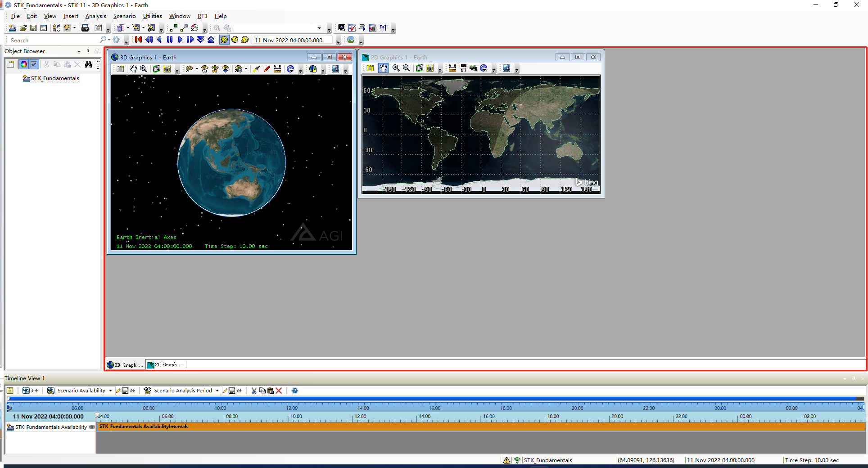Expand the Scenario Analysis Period dropdown
The width and height of the screenshot is (868, 468).
click(217, 391)
